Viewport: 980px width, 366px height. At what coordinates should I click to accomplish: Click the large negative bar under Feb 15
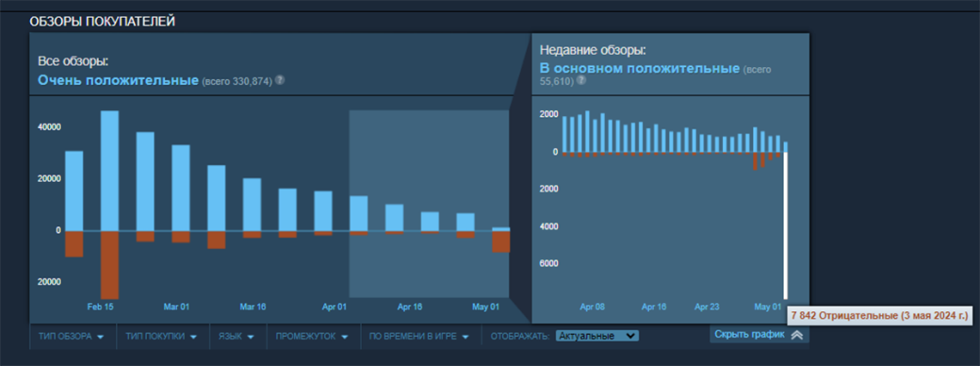(109, 265)
